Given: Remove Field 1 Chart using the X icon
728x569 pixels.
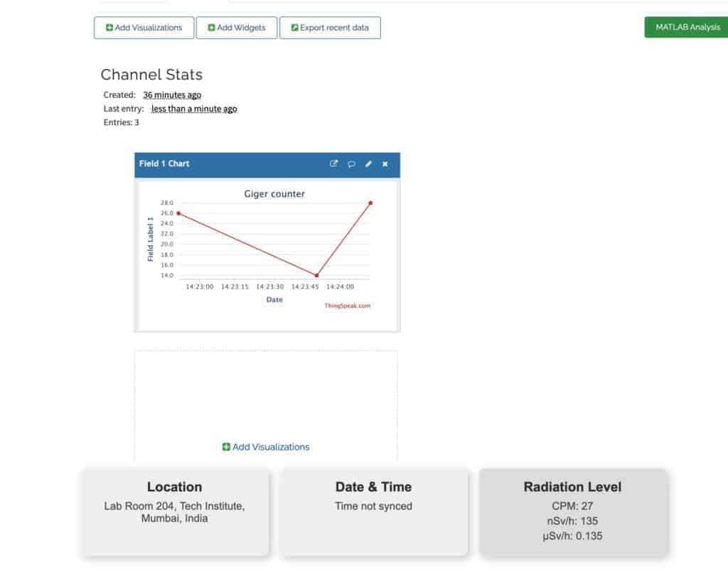Looking at the screenshot, I should coord(385,164).
